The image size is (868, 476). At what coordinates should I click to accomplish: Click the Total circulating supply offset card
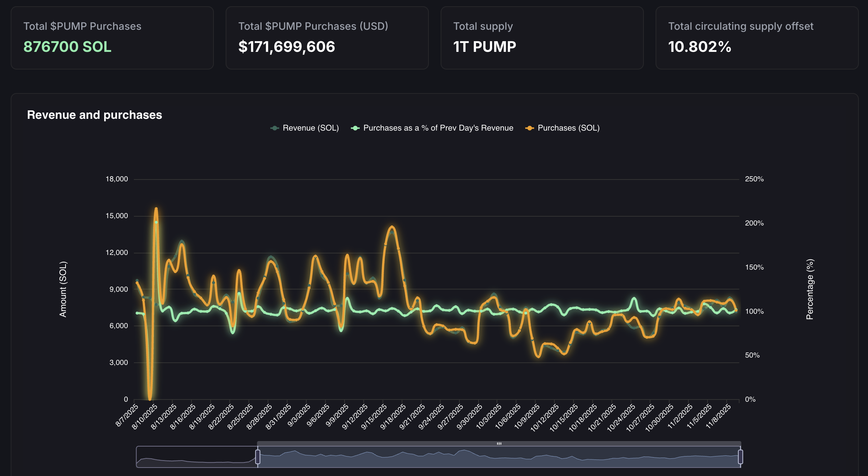[756, 38]
